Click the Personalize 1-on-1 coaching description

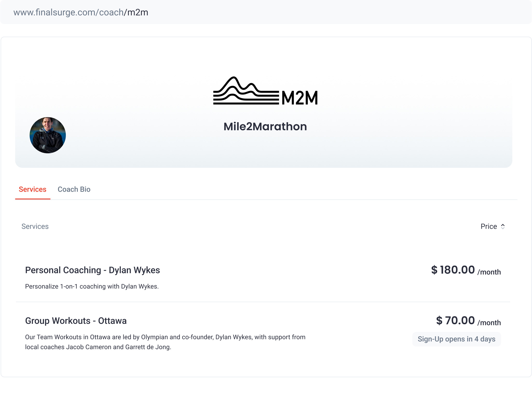(92, 286)
